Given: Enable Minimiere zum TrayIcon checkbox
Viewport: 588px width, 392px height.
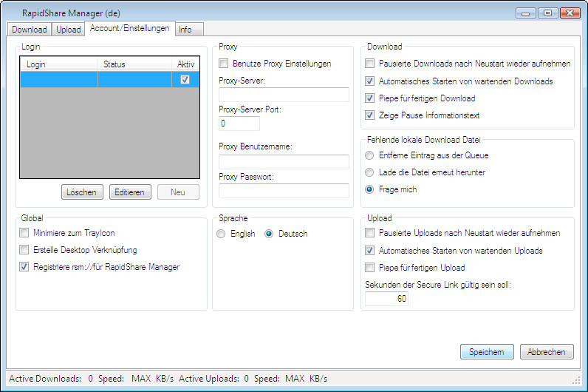Looking at the screenshot, I should point(24,233).
